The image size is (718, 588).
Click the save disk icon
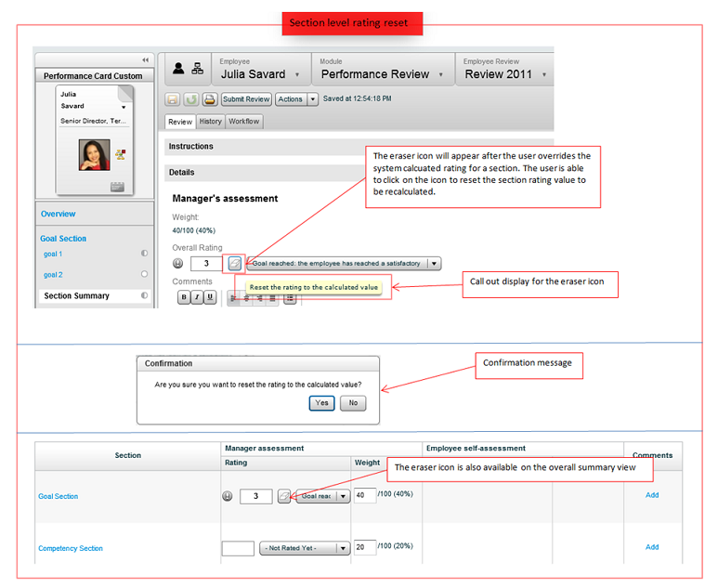[x=173, y=99]
